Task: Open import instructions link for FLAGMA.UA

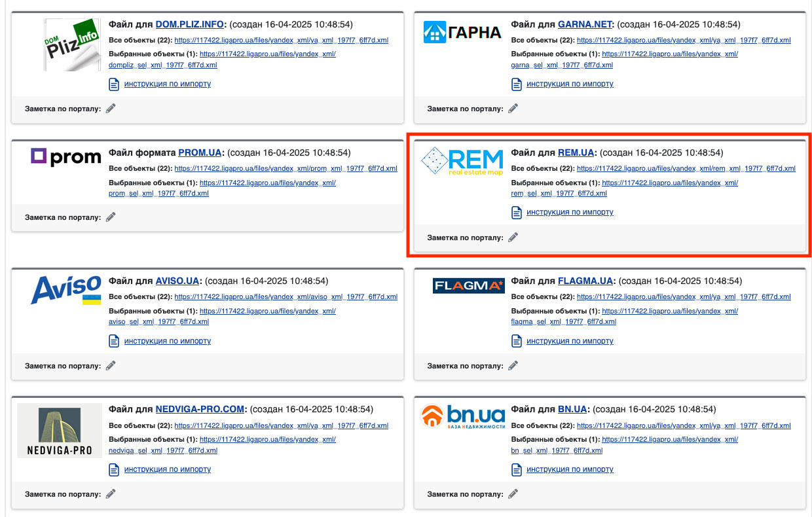Action: pos(570,341)
